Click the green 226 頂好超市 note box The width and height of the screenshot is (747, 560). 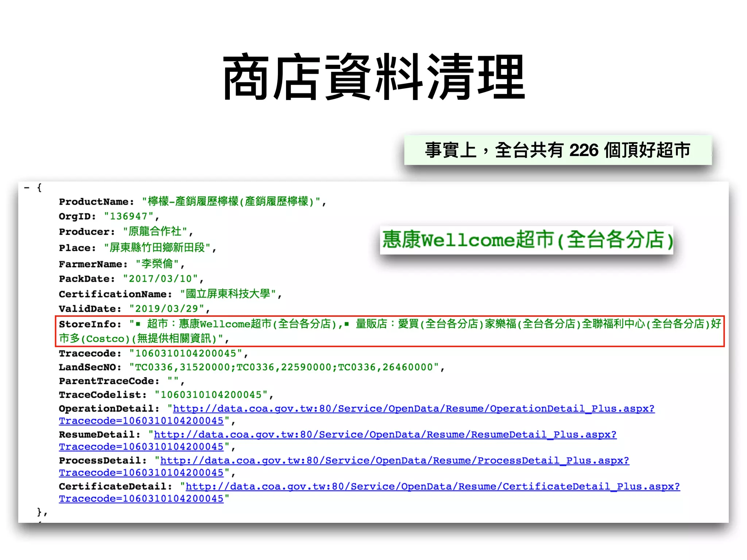click(558, 150)
